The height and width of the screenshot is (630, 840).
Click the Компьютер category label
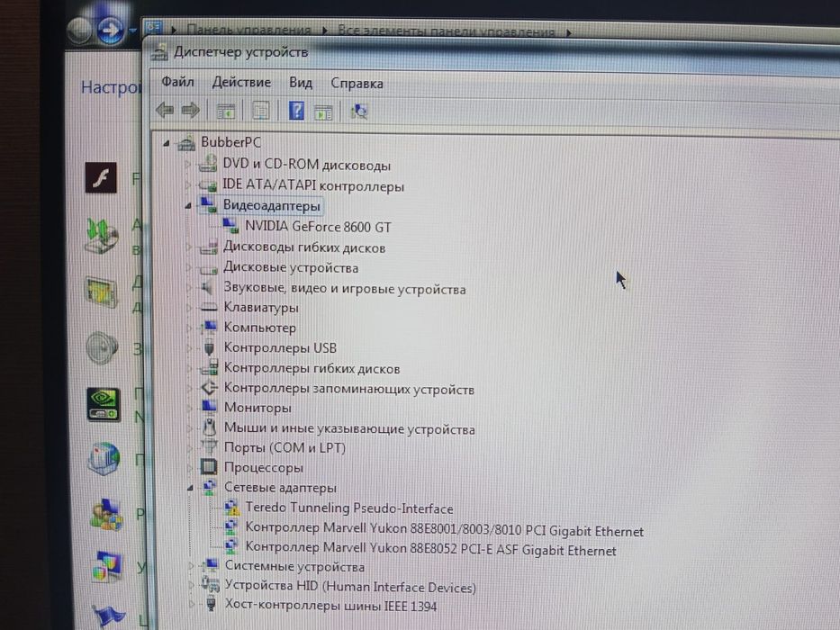click(260, 328)
